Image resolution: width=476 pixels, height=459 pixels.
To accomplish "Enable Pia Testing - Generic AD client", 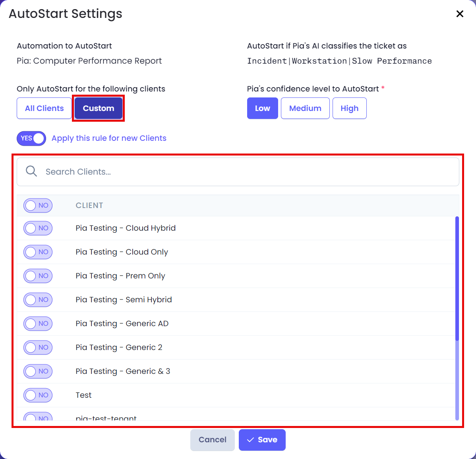I will tap(38, 324).
